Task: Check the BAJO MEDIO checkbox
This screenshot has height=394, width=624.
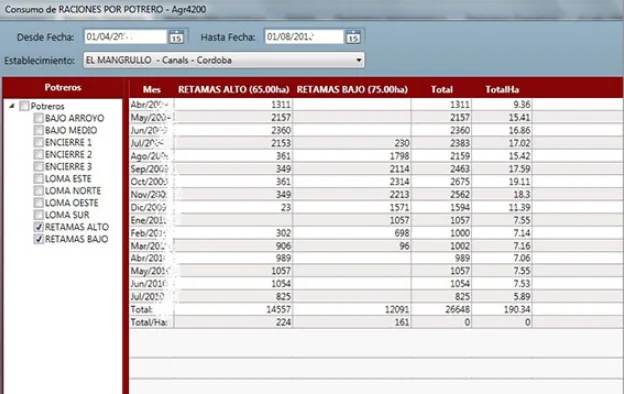Action: coord(39,130)
